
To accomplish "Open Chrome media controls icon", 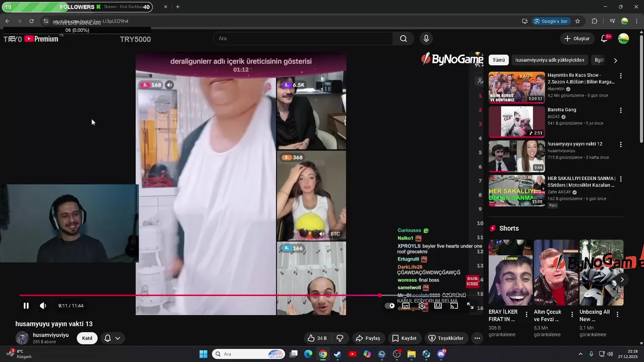I will point(612,21).
